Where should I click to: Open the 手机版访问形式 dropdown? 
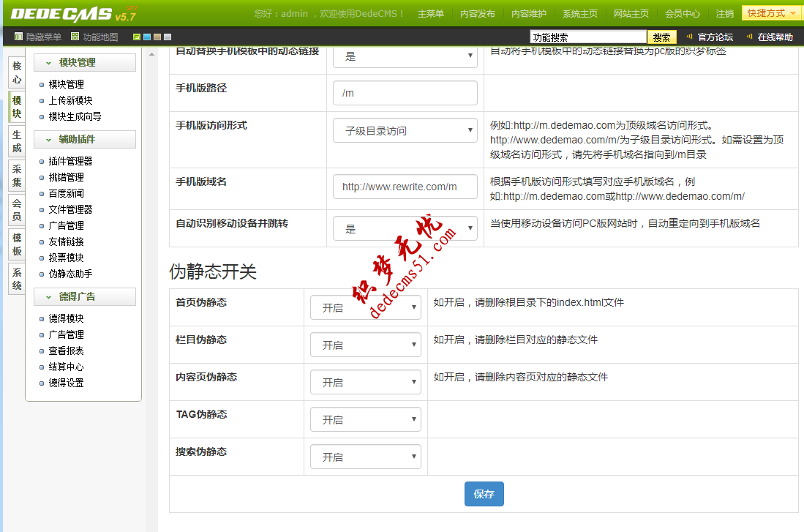[x=405, y=130]
